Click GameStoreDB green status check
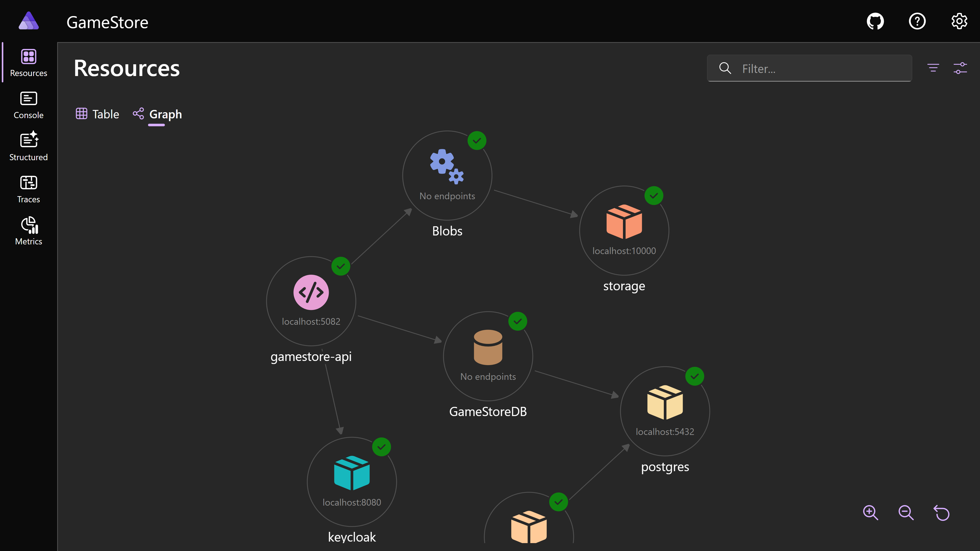Screen dimensions: 980x551 click(518, 321)
